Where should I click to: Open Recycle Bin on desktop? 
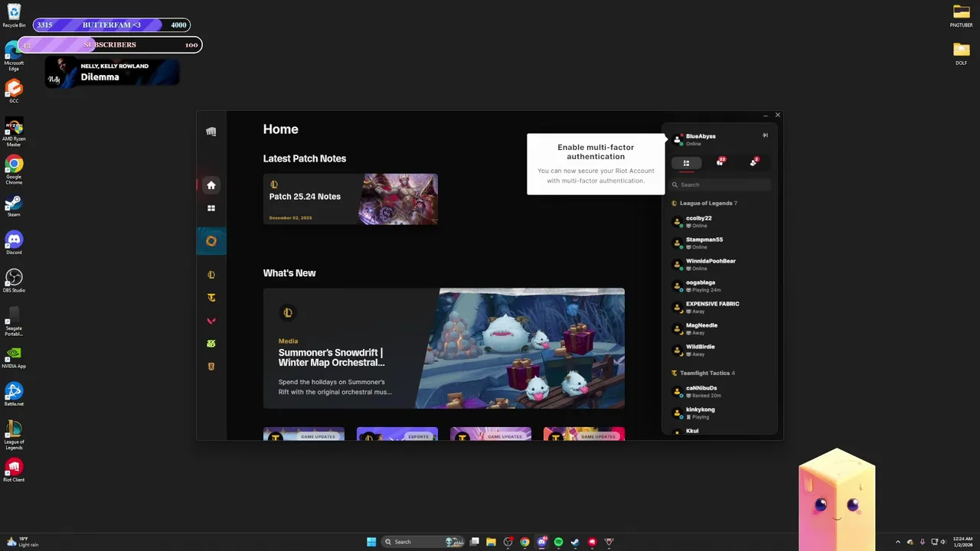click(14, 15)
